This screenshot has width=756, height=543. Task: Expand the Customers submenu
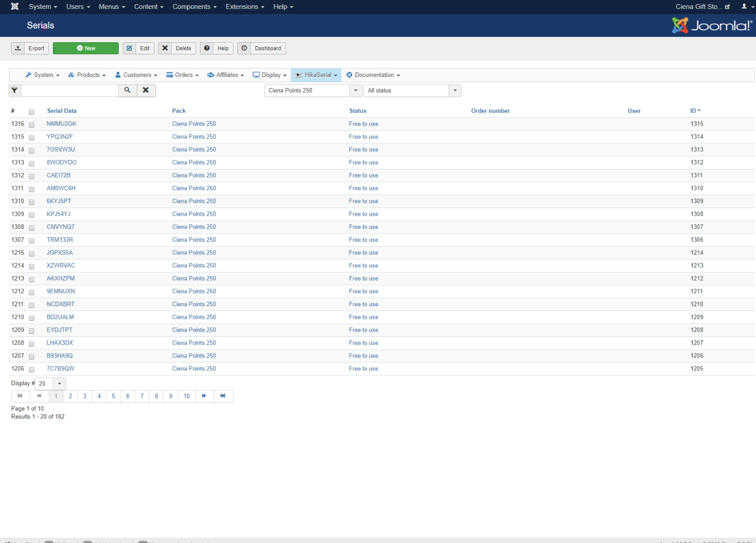pyautogui.click(x=136, y=75)
